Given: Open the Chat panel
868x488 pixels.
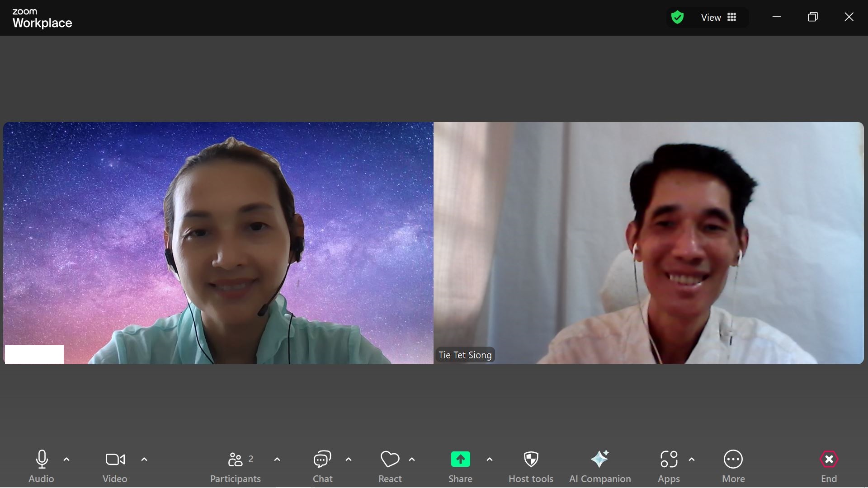Looking at the screenshot, I should (322, 460).
